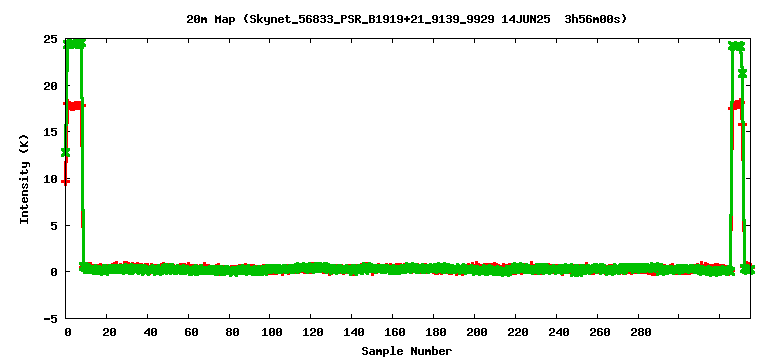Click the 0 label on sample axis
Screen dimensions: 768x360
point(68,332)
